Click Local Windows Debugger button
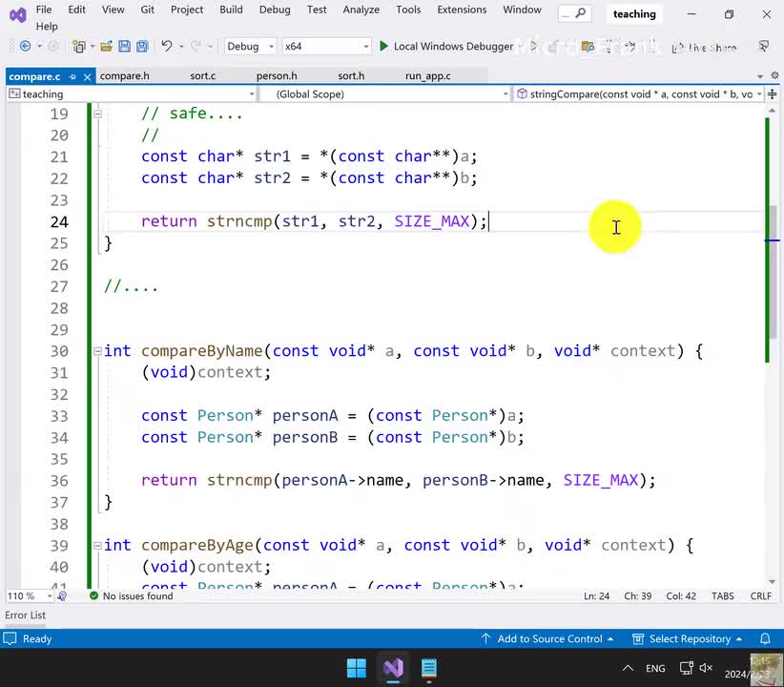Screen dimensions: 784x687 pyautogui.click(x=446, y=47)
